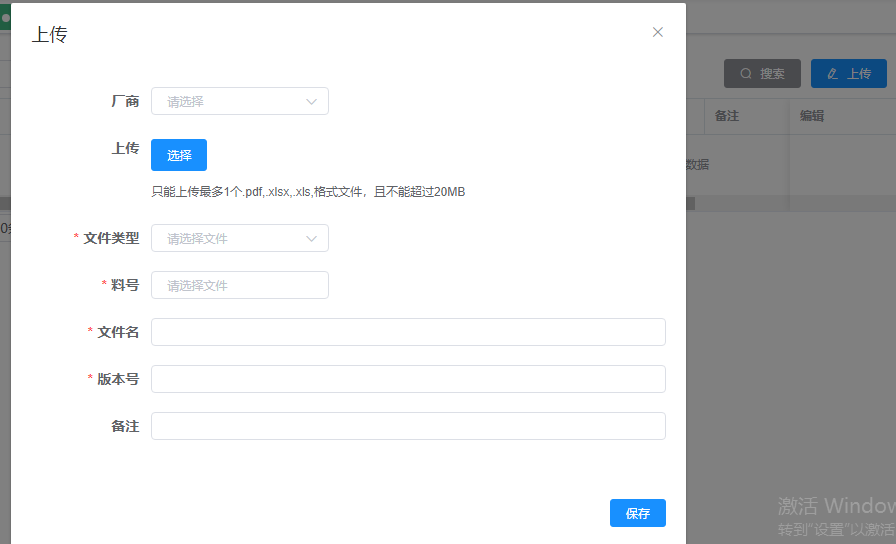Image resolution: width=896 pixels, height=544 pixels.
Task: Click the file format hint text under 选择
Action: [308, 191]
